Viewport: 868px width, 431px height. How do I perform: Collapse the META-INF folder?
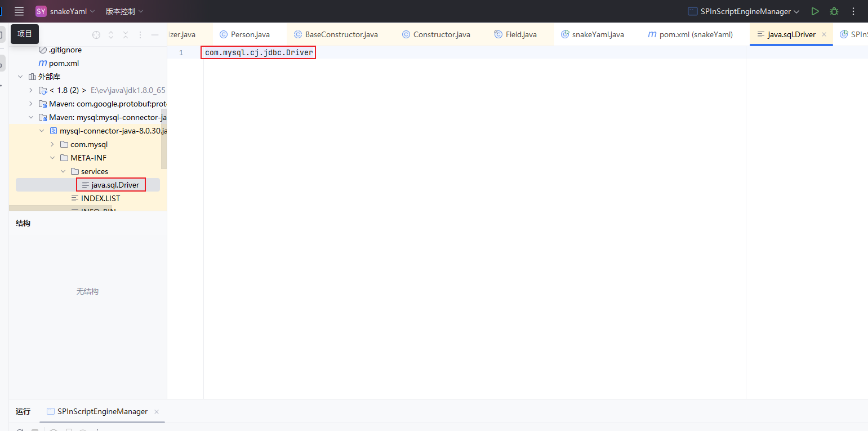(52, 158)
